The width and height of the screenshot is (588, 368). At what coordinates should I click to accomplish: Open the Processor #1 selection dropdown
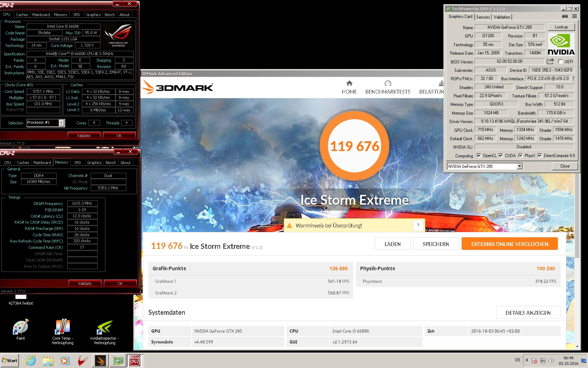point(62,123)
